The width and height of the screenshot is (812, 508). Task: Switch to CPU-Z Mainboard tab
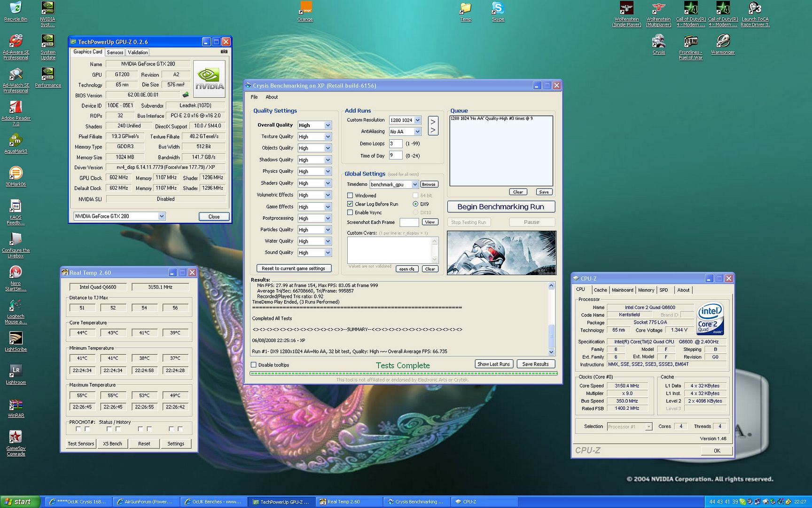622,290
